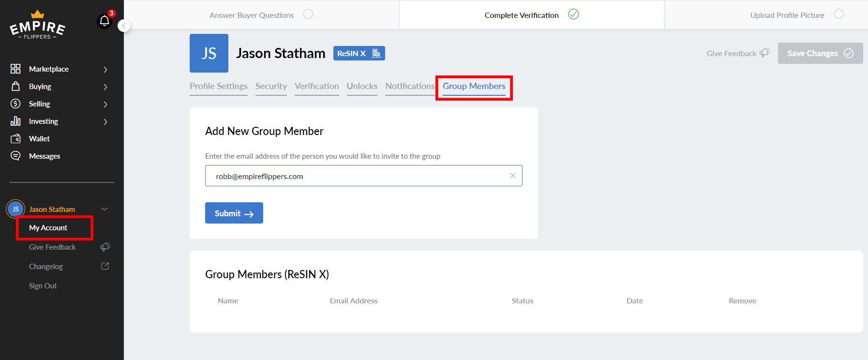868x360 pixels.
Task: Click the Complete Verification green checkmark
Action: tap(573, 14)
